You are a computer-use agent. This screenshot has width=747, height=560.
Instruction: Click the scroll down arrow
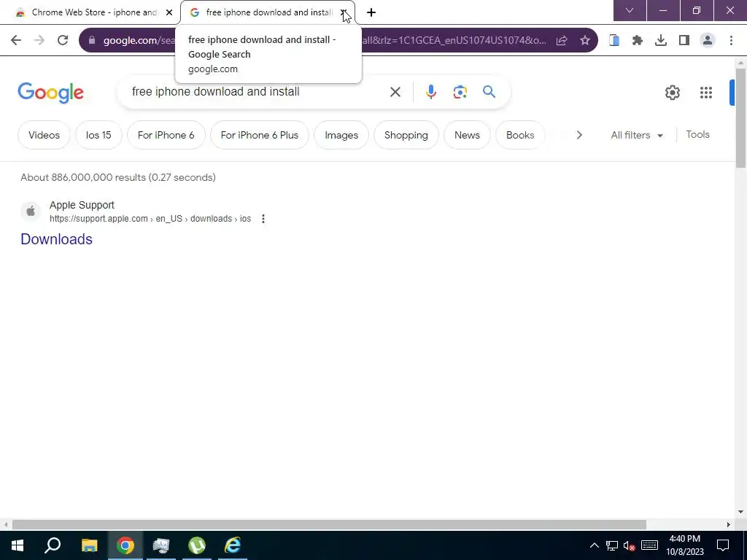tap(740, 512)
